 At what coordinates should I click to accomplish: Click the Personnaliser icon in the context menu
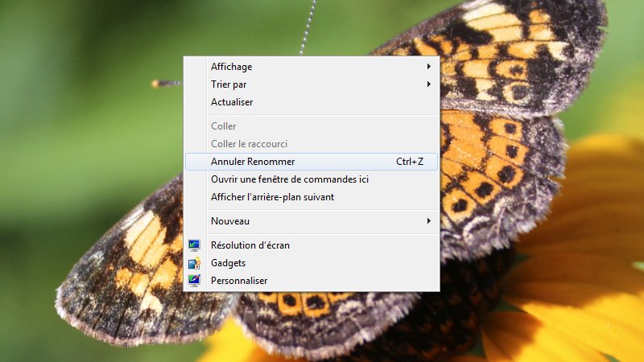(194, 280)
